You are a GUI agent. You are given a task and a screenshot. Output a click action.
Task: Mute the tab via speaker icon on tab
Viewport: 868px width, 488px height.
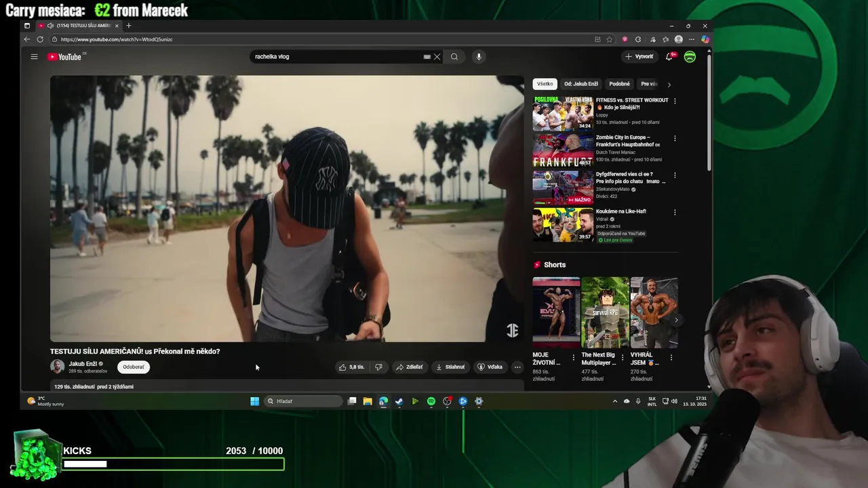click(50, 26)
